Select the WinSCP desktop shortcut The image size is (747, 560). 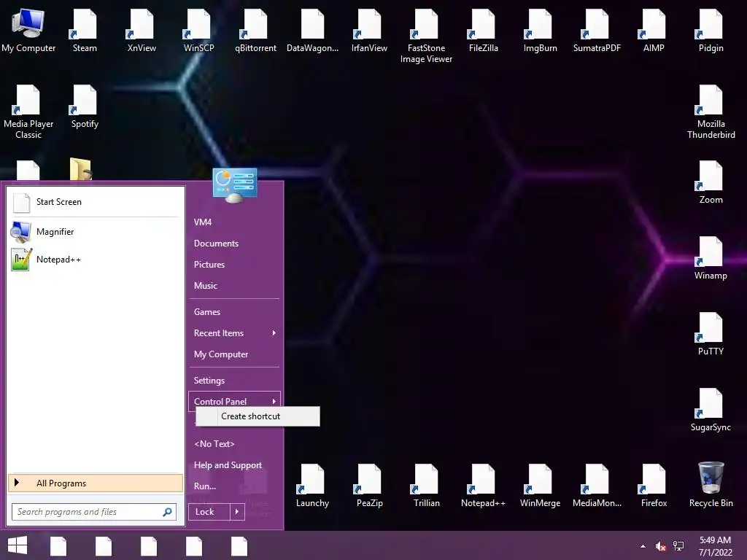pos(198,31)
